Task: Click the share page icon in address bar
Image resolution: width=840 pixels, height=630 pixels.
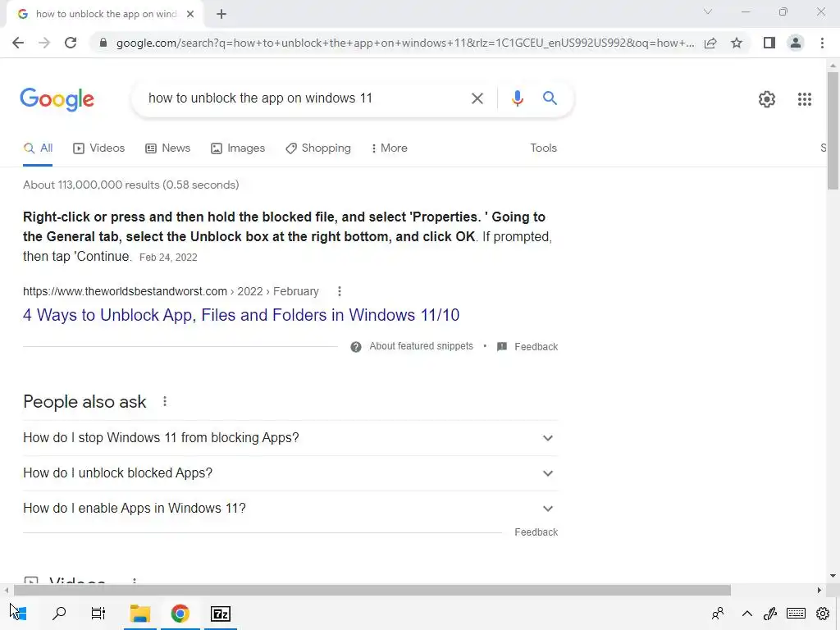Action: [x=710, y=43]
